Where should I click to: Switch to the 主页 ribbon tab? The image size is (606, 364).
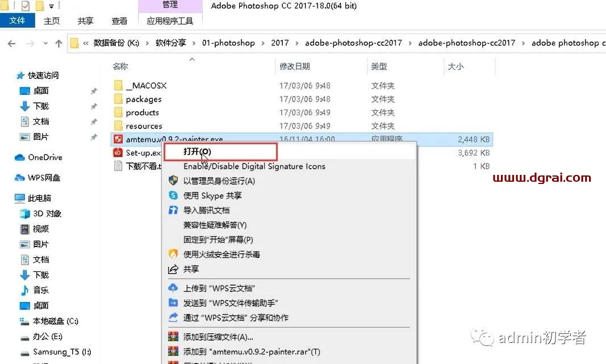tap(52, 21)
